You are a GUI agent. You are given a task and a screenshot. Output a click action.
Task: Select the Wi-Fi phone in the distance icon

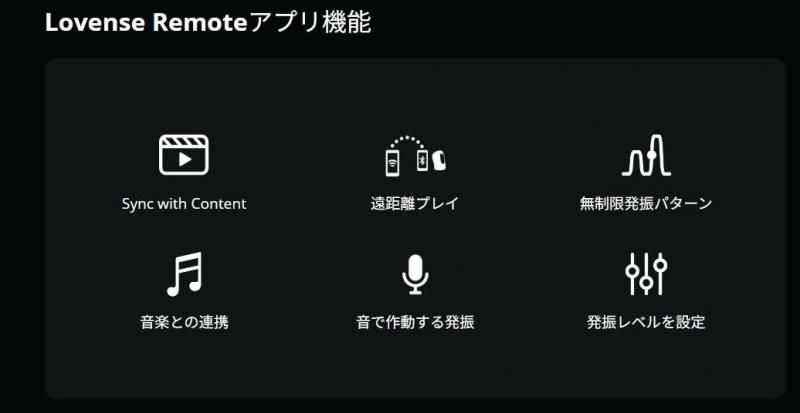(392, 163)
